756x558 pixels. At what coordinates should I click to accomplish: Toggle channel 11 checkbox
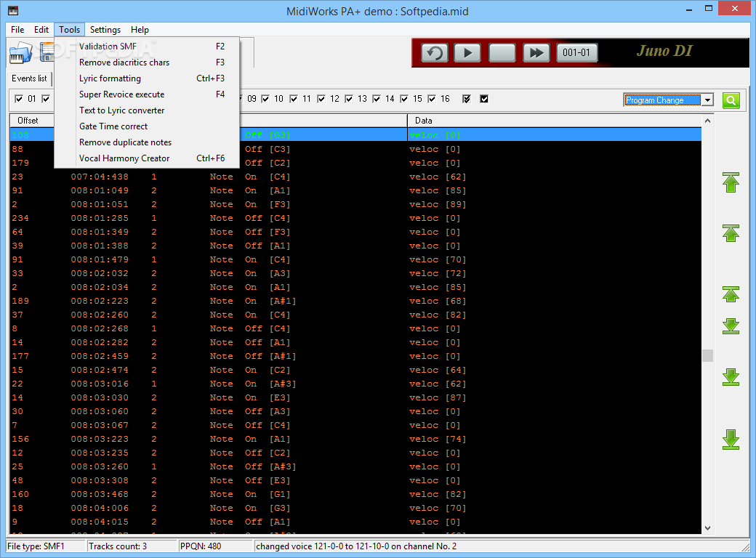(293, 99)
